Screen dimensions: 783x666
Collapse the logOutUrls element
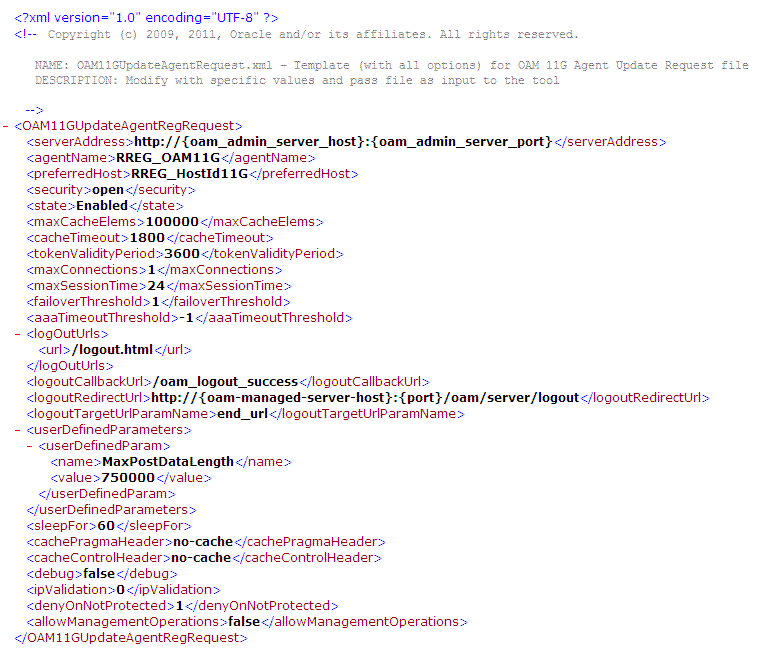(17, 334)
